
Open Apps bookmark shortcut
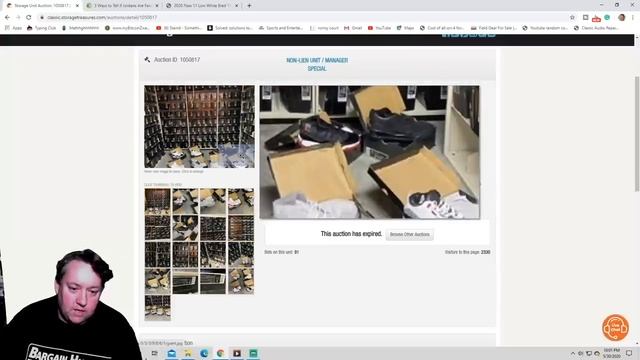[x=13, y=28]
